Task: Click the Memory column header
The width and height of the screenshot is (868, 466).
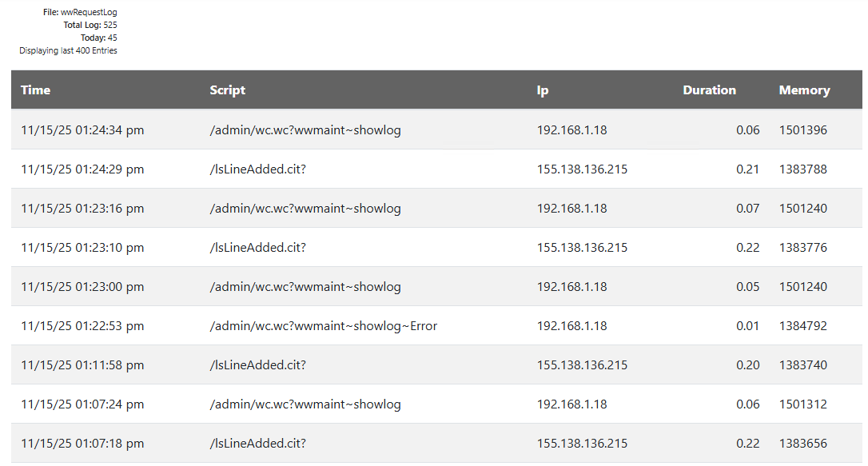Action: click(804, 90)
